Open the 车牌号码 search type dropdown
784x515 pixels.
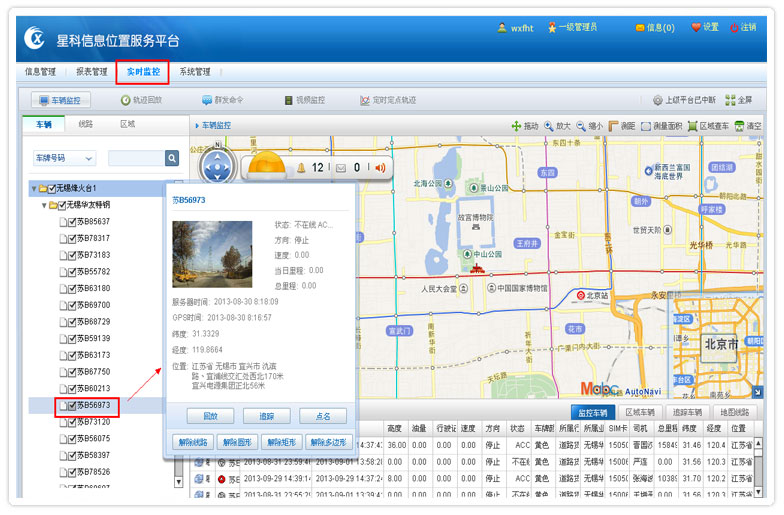coord(64,158)
